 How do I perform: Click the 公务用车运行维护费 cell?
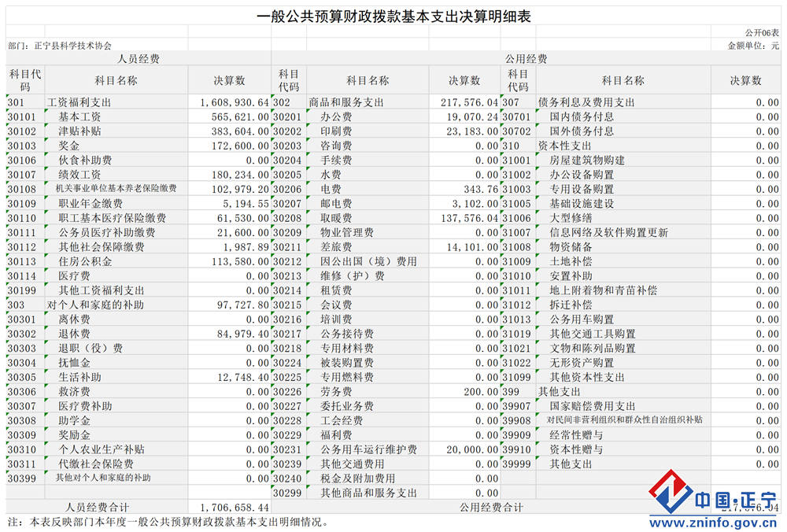point(368,449)
